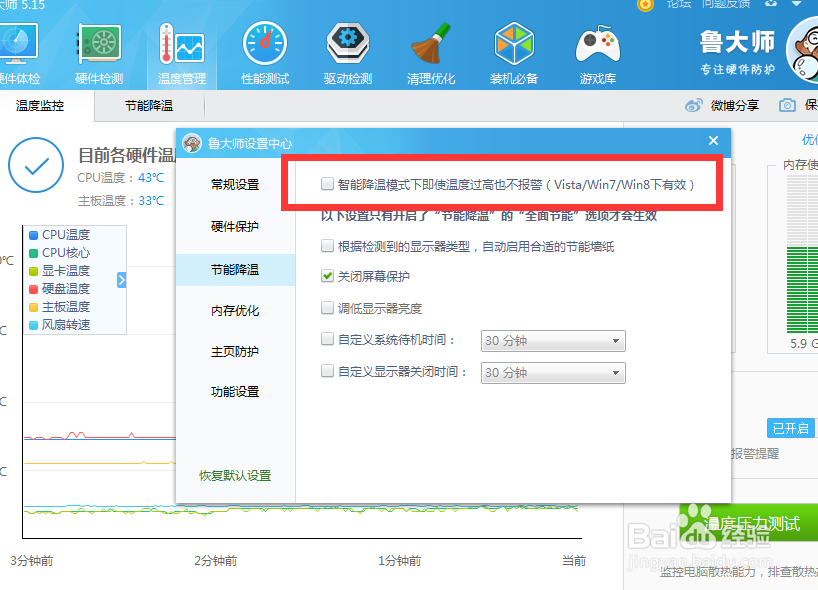
Task: Toggle CPU温度 legend color box
Action: tap(33, 235)
